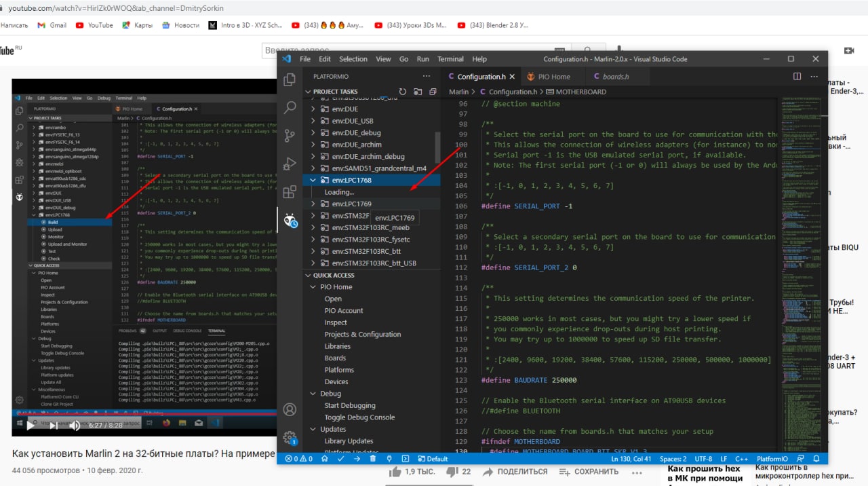Open the File menu in VS Code

pyautogui.click(x=305, y=59)
